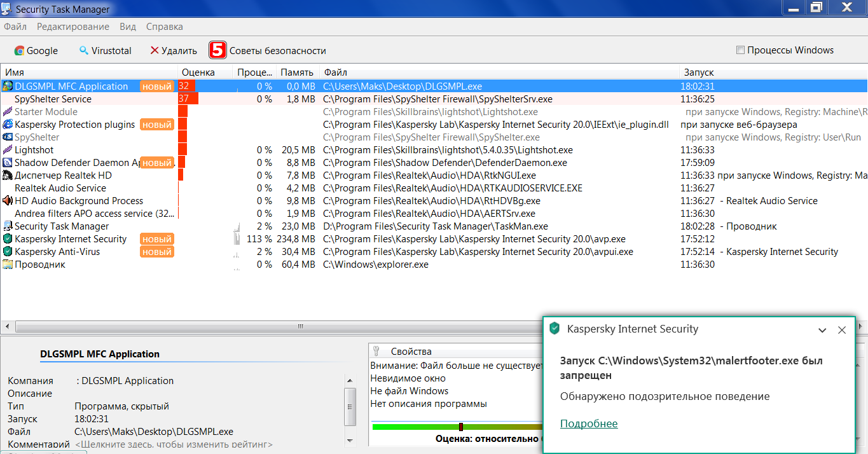Image resolution: width=868 pixels, height=454 pixels.
Task: Click the details panel scrollbar up arrow
Action: 350,380
